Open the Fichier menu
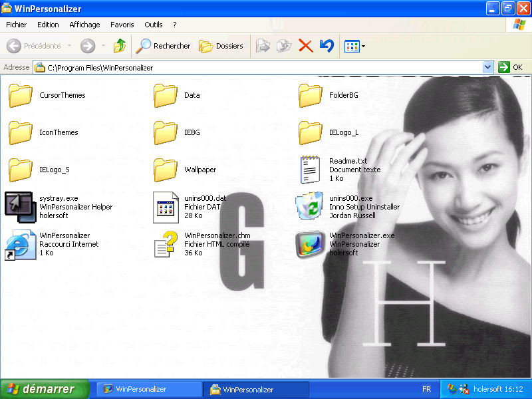The height and width of the screenshot is (399, 532). 16,25
